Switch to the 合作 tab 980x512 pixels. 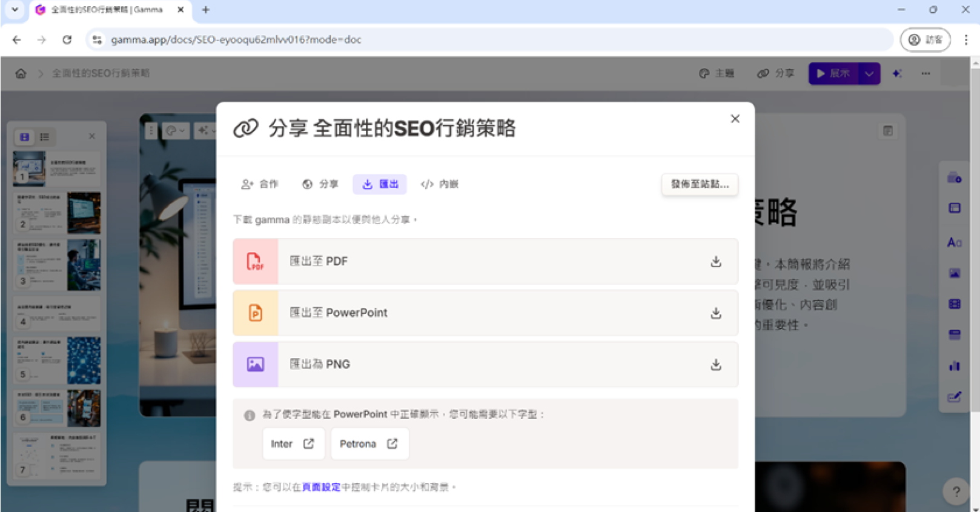click(260, 184)
